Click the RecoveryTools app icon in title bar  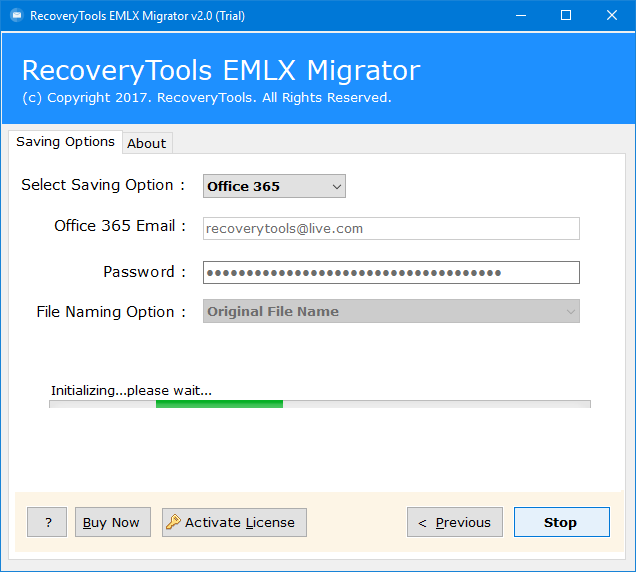(17, 15)
